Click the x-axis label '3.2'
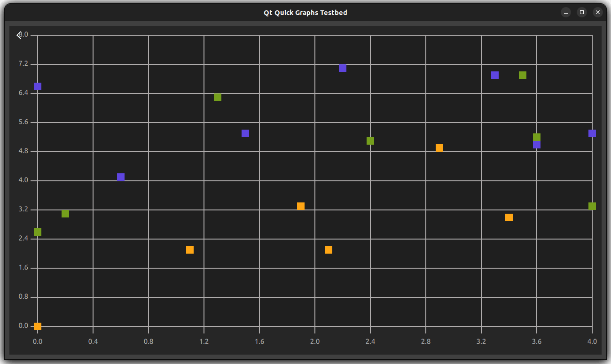 (481, 341)
